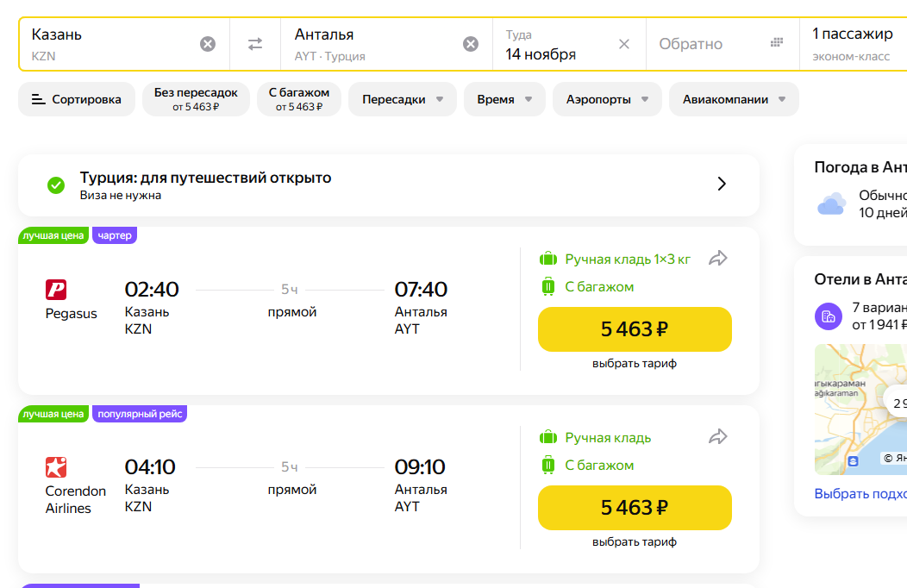This screenshot has width=907, height=588.
Task: Click the 09:10 arrival time
Action: [420, 467]
